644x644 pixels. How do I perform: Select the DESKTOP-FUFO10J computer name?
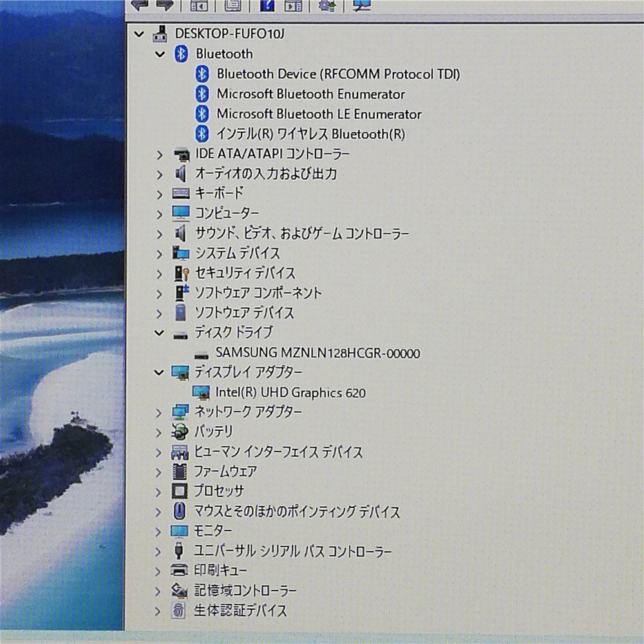click(230, 33)
